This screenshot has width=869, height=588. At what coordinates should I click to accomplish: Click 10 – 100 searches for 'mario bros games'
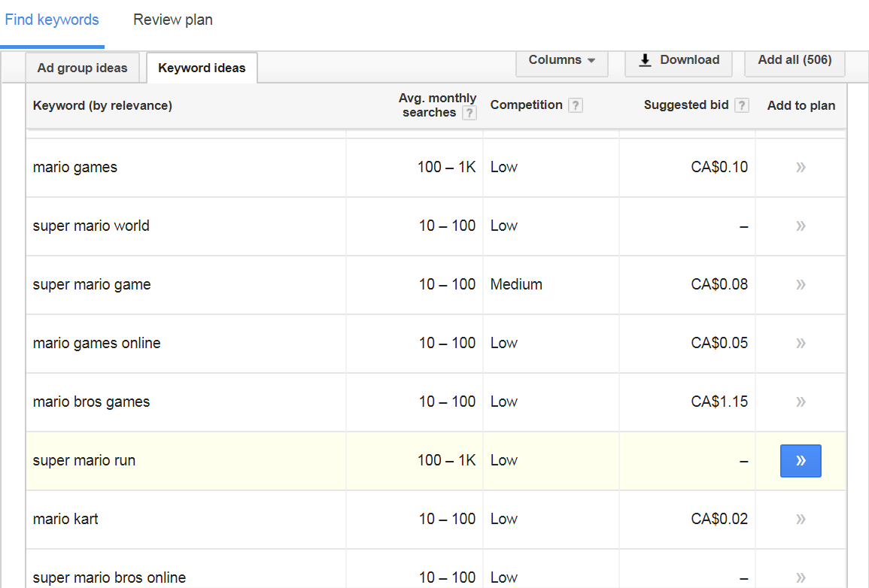(x=447, y=402)
